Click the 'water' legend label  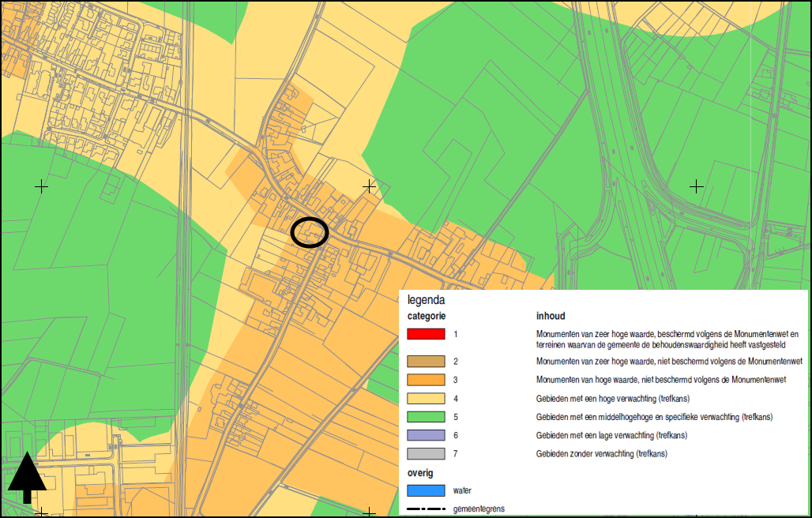(462, 490)
